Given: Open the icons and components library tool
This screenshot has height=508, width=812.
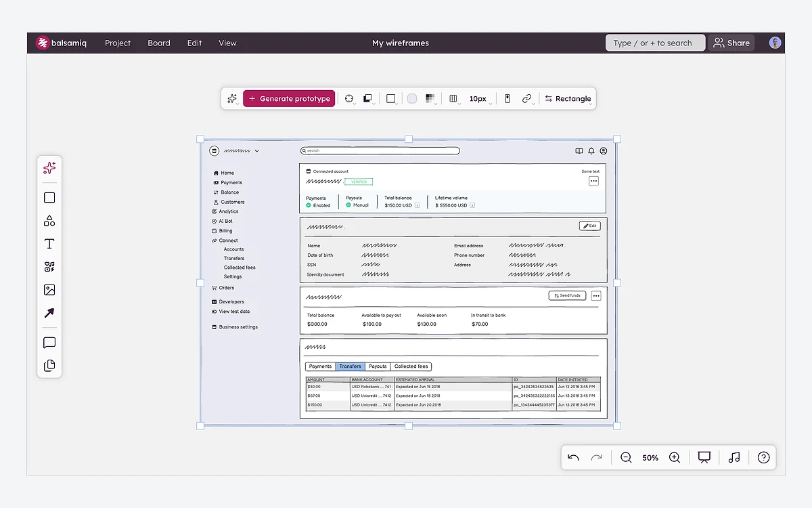Looking at the screenshot, I should (49, 267).
